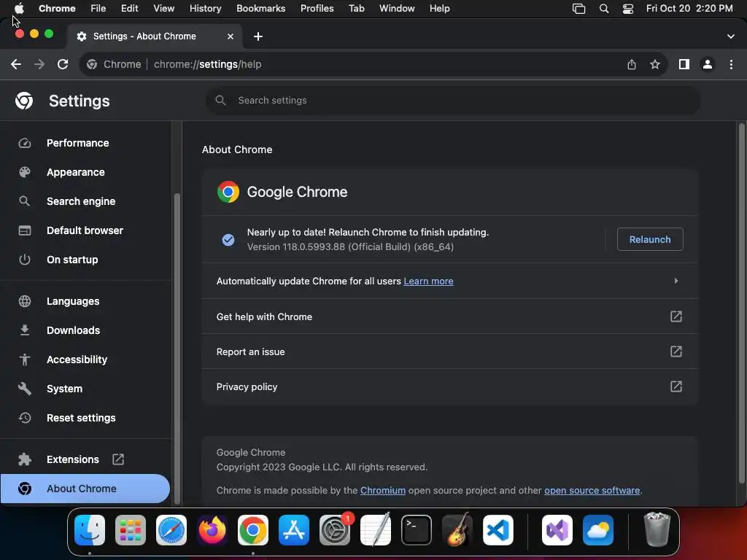Select the Settings - About Chrome tab
747x560 pixels.
tap(155, 36)
